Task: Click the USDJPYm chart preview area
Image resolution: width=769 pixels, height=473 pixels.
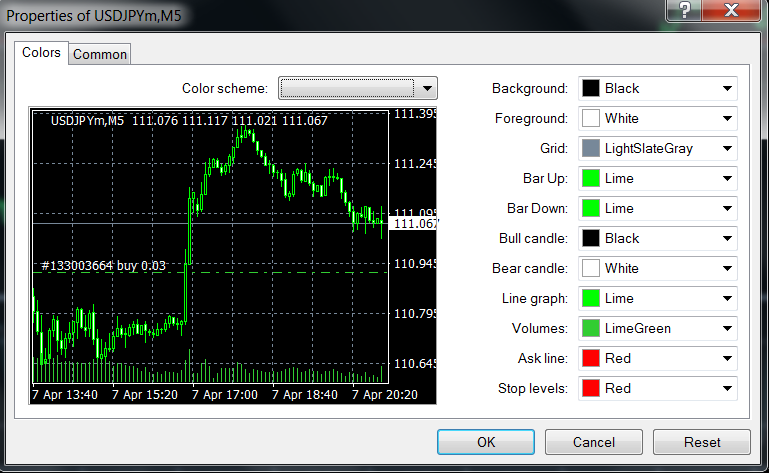Action: click(210, 250)
